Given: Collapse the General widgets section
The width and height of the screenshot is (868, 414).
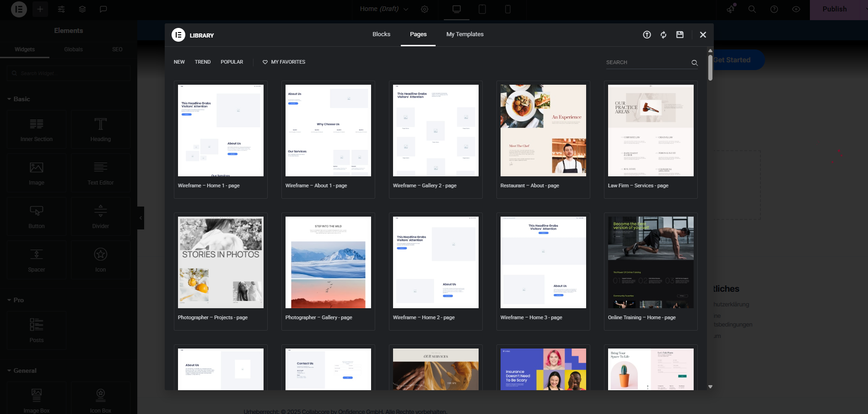Looking at the screenshot, I should coord(22,370).
